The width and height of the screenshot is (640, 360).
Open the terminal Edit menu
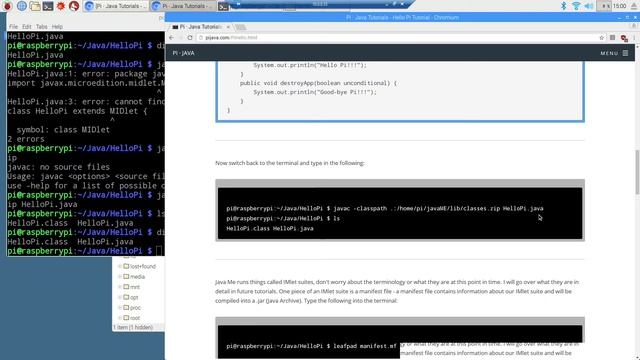[x=27, y=27]
